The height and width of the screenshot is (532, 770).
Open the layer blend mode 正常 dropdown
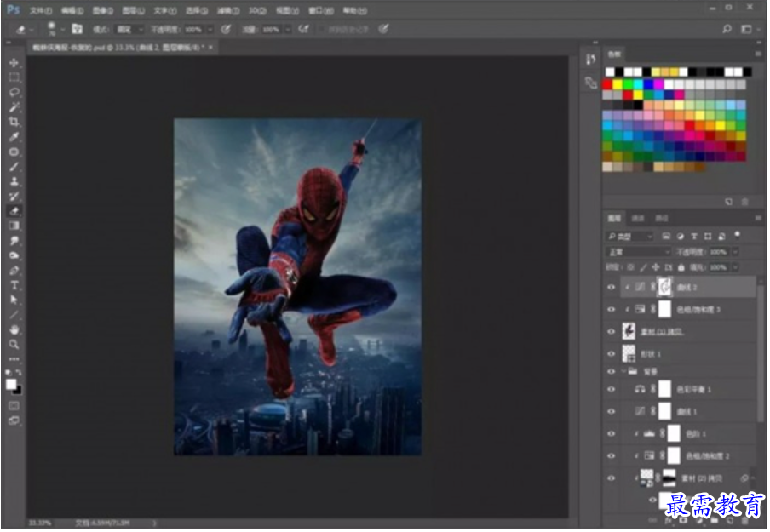tap(638, 252)
